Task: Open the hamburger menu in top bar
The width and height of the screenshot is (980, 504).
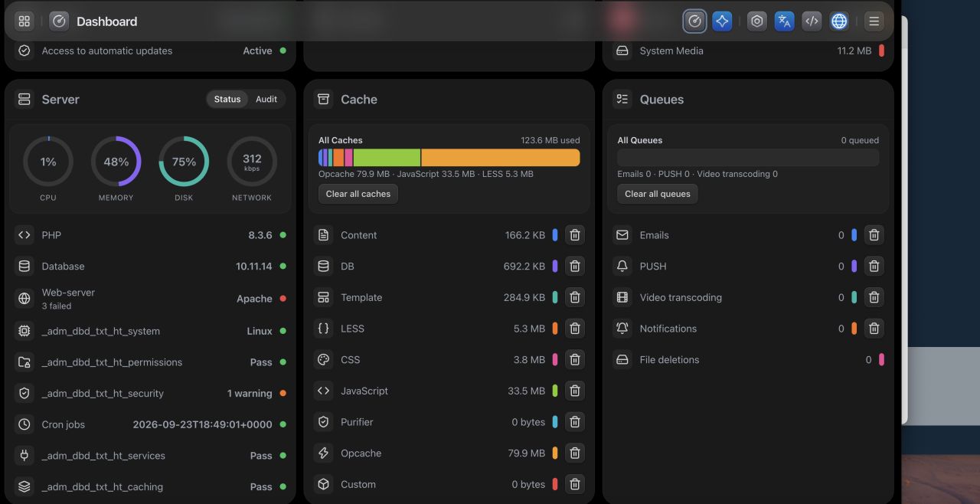Action: pyautogui.click(x=874, y=21)
